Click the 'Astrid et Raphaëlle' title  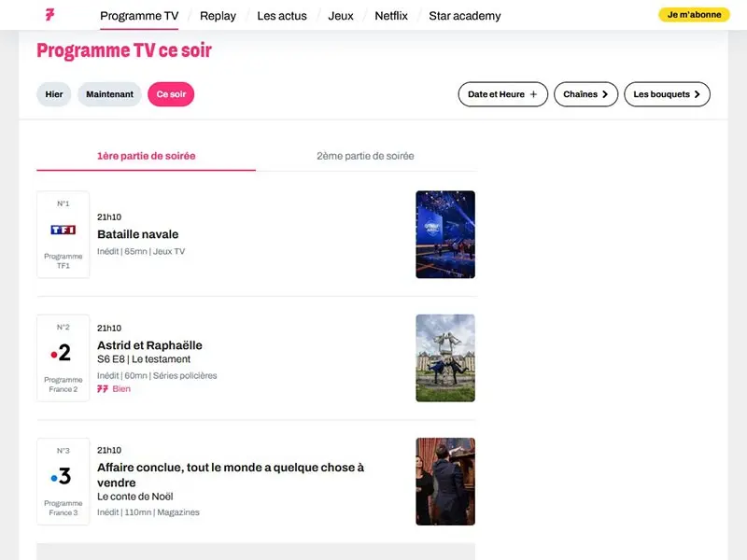[149, 345]
